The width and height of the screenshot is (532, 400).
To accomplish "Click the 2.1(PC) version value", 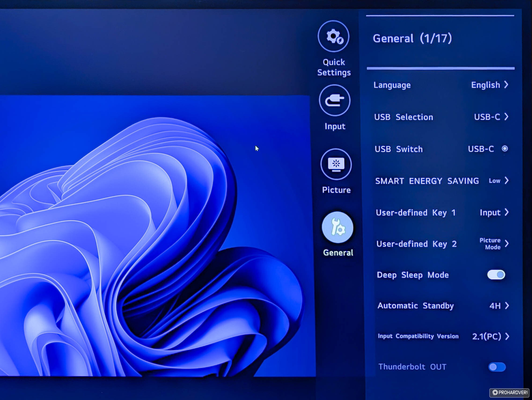I will click(x=487, y=336).
